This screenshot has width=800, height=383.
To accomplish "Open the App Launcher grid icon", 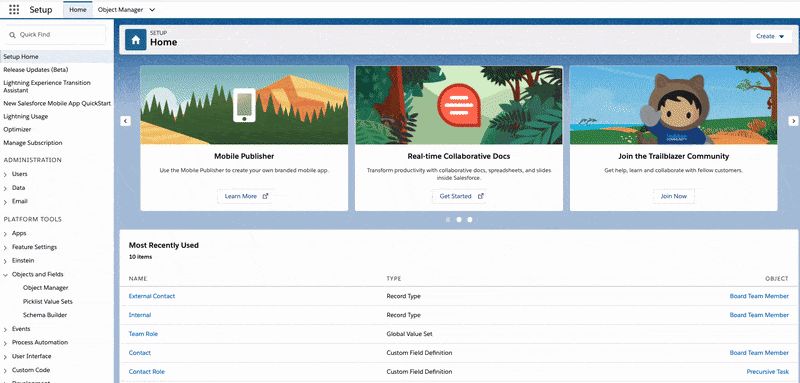I will coord(14,10).
